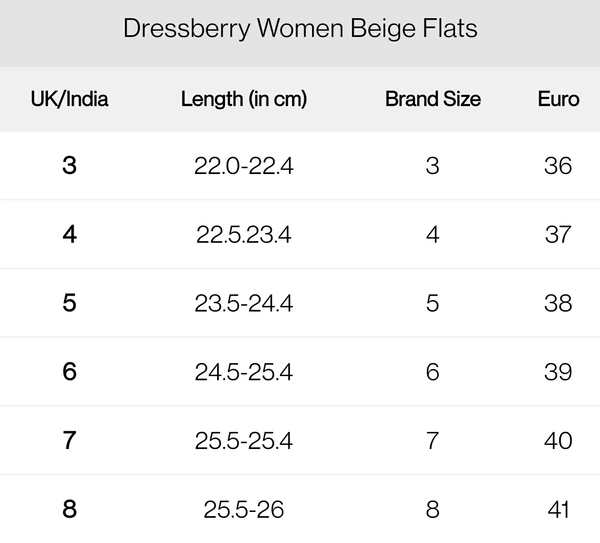
Task: Click the Euro column header
Action: 558,99
